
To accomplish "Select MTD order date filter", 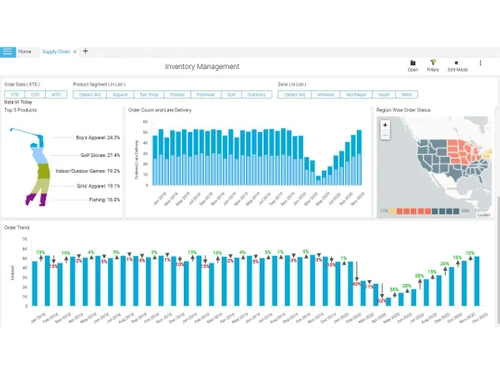I will (x=56, y=95).
